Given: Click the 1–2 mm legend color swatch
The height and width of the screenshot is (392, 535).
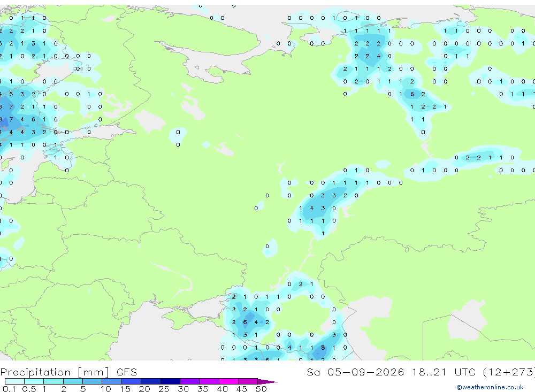Looking at the screenshot, I should point(53,381).
